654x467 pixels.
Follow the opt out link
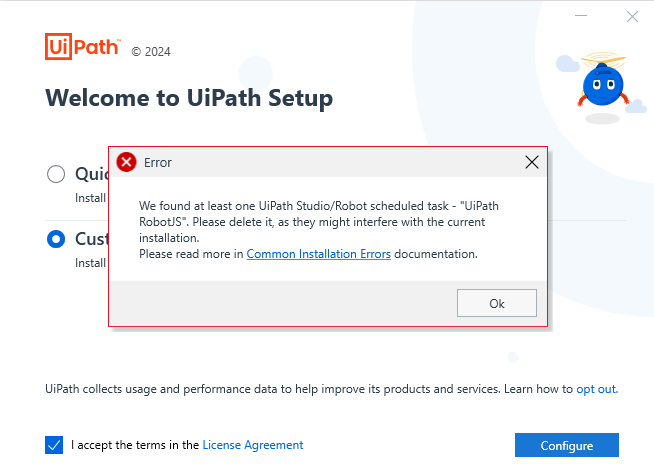coord(596,389)
